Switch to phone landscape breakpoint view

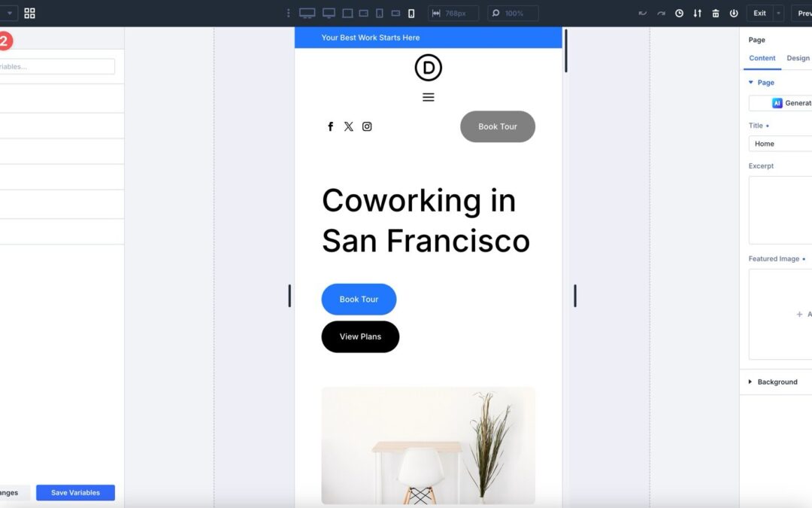click(x=395, y=13)
